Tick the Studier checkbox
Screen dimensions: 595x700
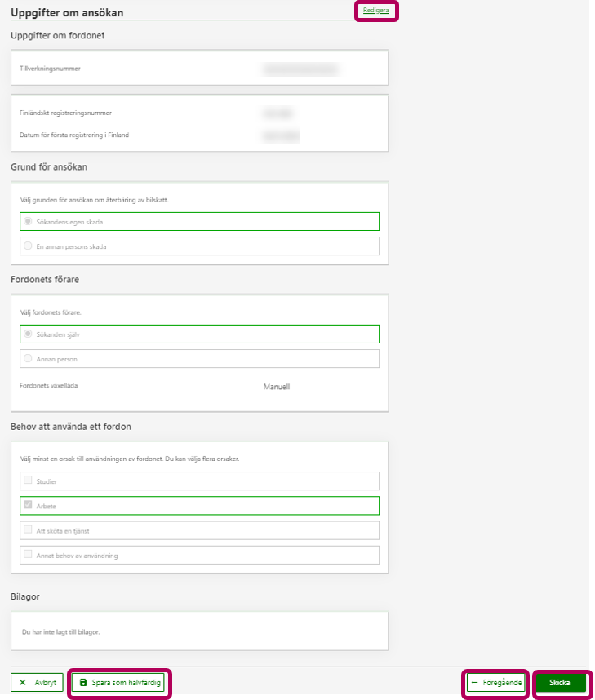coord(29,481)
